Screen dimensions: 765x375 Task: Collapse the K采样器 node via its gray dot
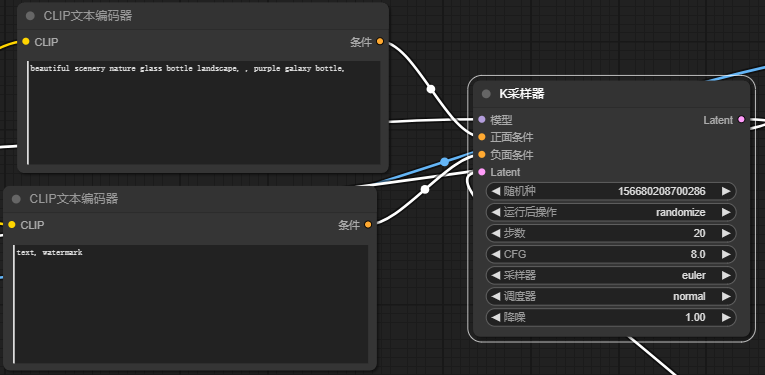tap(486, 94)
